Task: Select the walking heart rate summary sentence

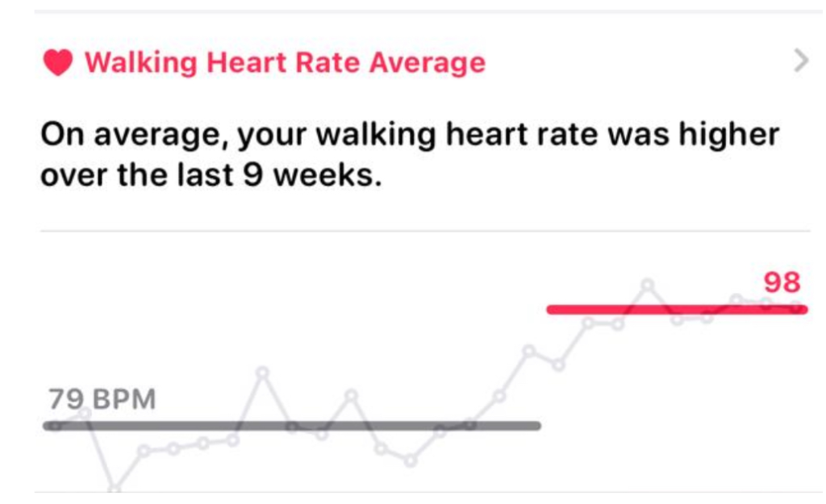Action: [410, 154]
